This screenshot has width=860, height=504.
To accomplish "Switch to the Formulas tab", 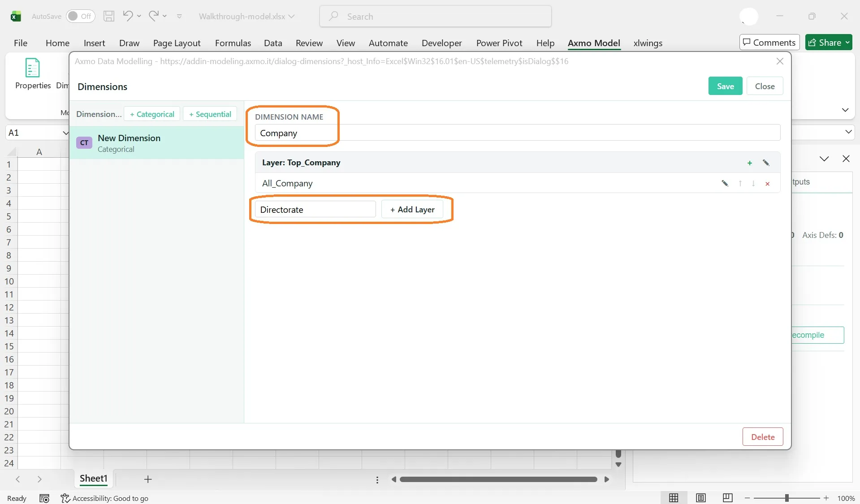I will coord(233,43).
